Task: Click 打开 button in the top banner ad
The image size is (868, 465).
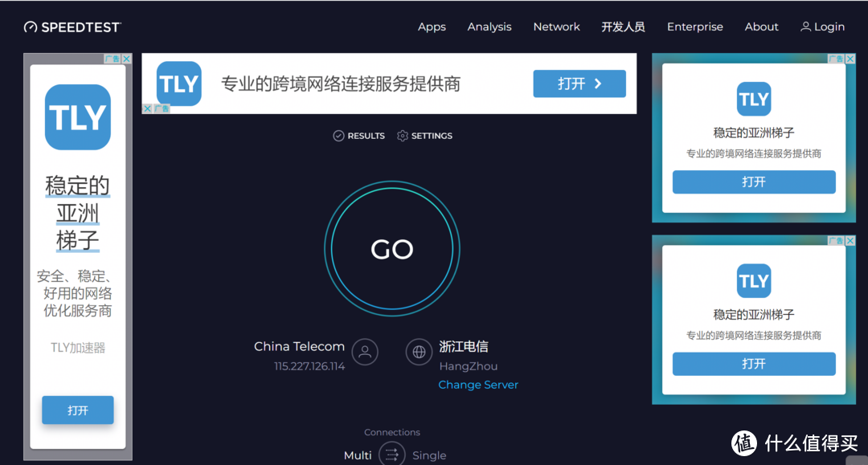Action: [x=579, y=84]
